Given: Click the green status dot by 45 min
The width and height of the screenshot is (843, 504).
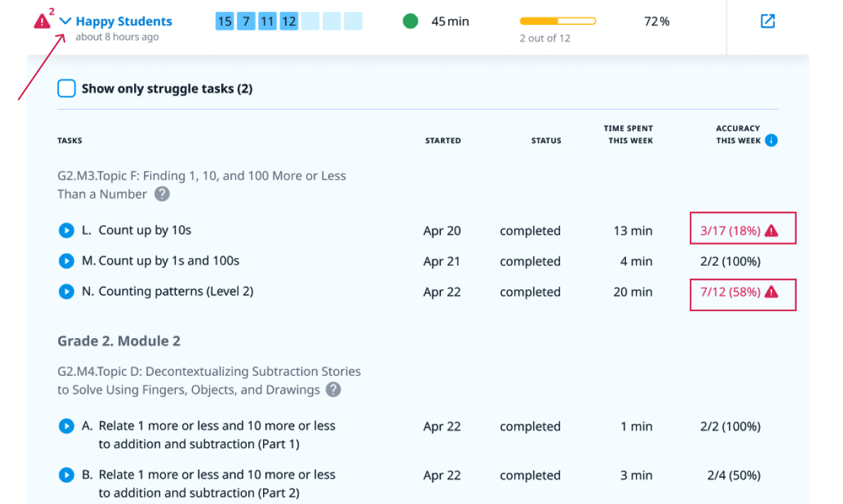Looking at the screenshot, I should click(411, 21).
